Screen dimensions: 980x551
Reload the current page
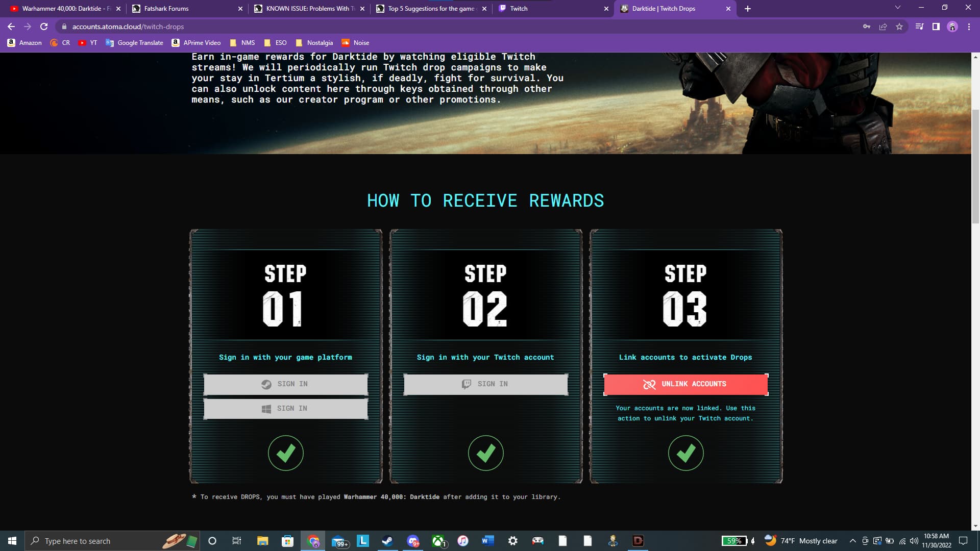[x=44, y=27]
